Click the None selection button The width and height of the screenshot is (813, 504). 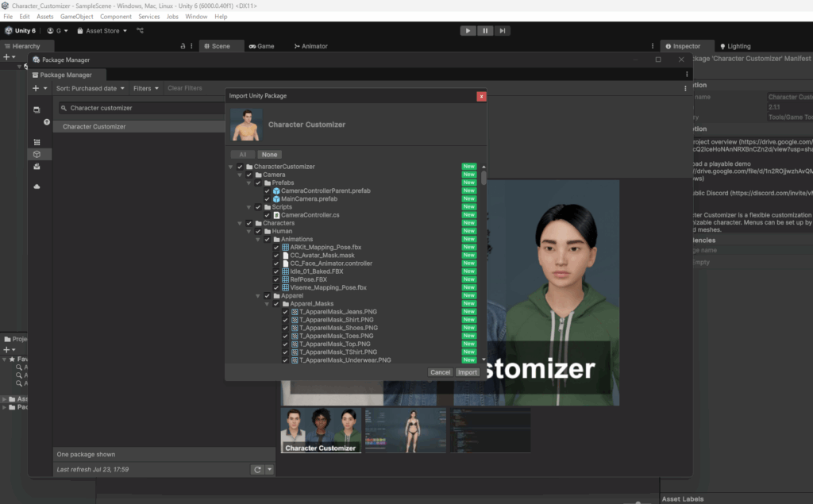tap(269, 155)
